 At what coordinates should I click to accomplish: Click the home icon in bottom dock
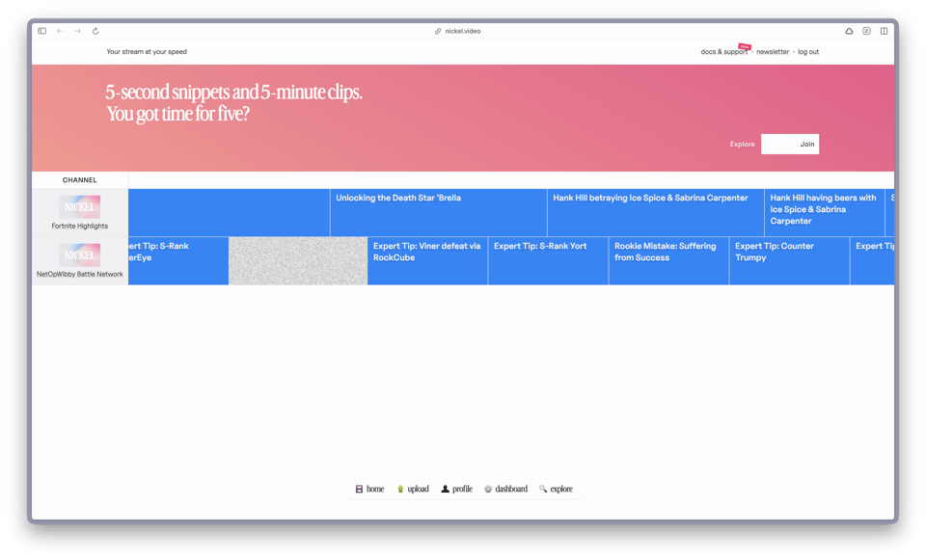359,489
